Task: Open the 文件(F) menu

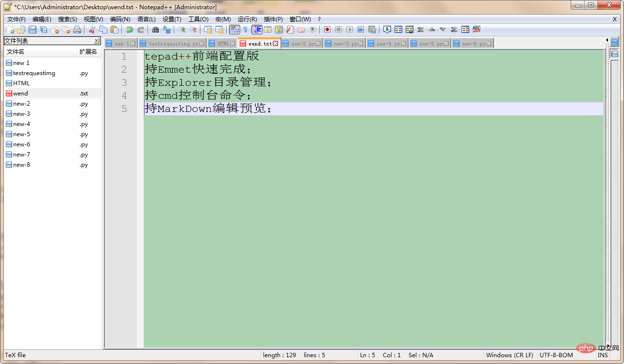Action: point(16,19)
